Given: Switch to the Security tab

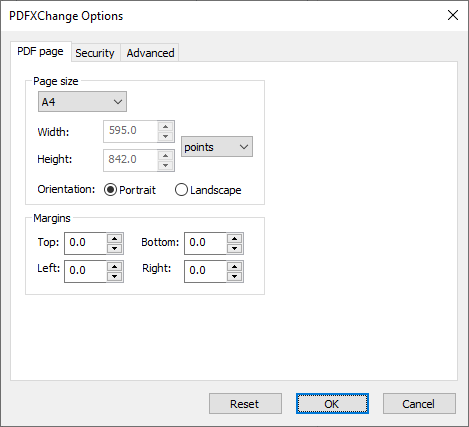Looking at the screenshot, I should point(95,53).
